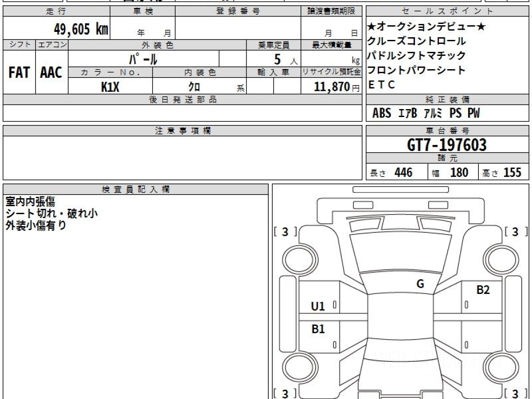Click the フロントパワーシート line
The image size is (532, 399).
point(417,70)
